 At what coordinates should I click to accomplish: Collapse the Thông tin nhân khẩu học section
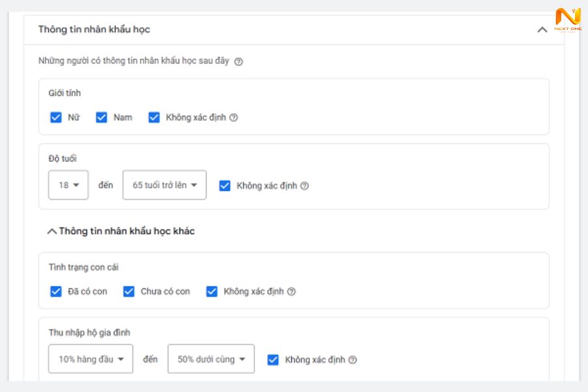pyautogui.click(x=542, y=30)
